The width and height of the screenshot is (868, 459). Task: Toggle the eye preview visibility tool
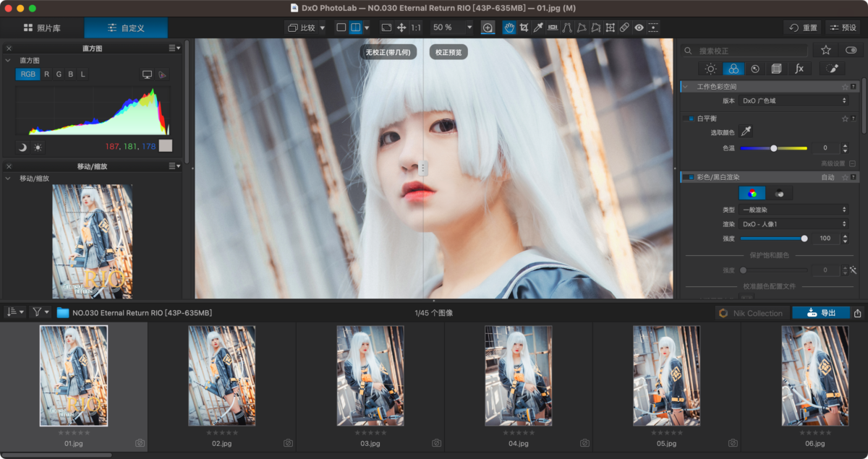[639, 27]
